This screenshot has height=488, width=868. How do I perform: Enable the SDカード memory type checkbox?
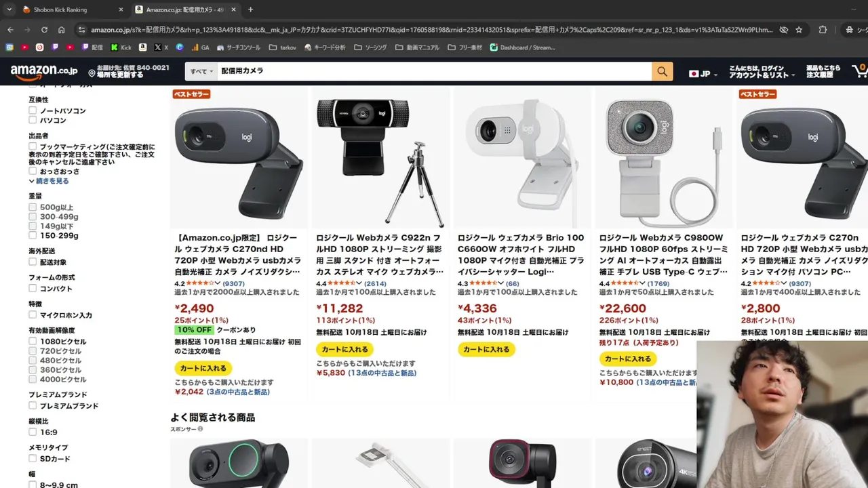coord(33,459)
